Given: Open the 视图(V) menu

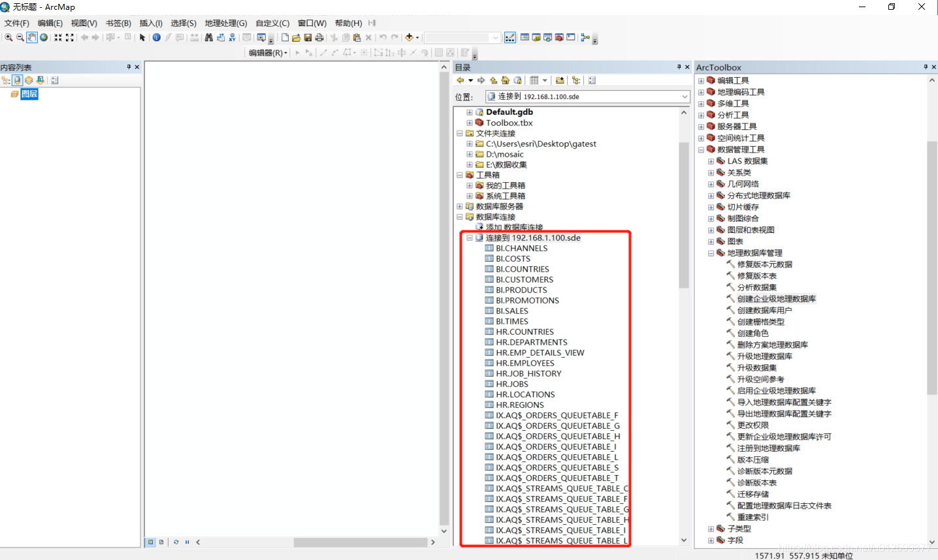Looking at the screenshot, I should (x=84, y=23).
